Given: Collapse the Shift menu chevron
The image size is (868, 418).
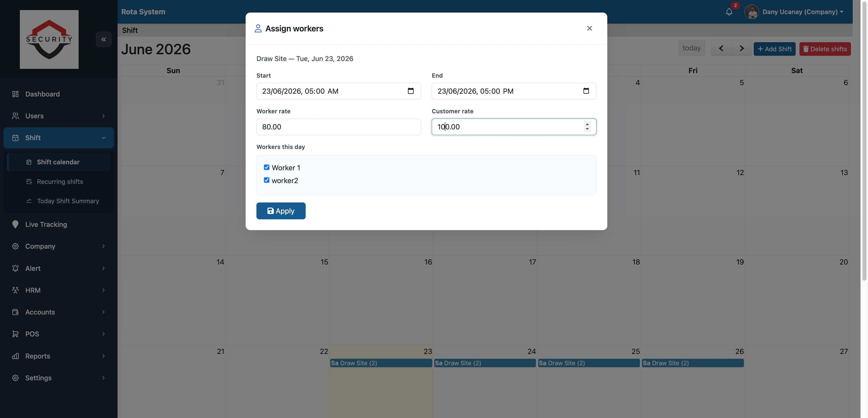Looking at the screenshot, I should click(103, 138).
